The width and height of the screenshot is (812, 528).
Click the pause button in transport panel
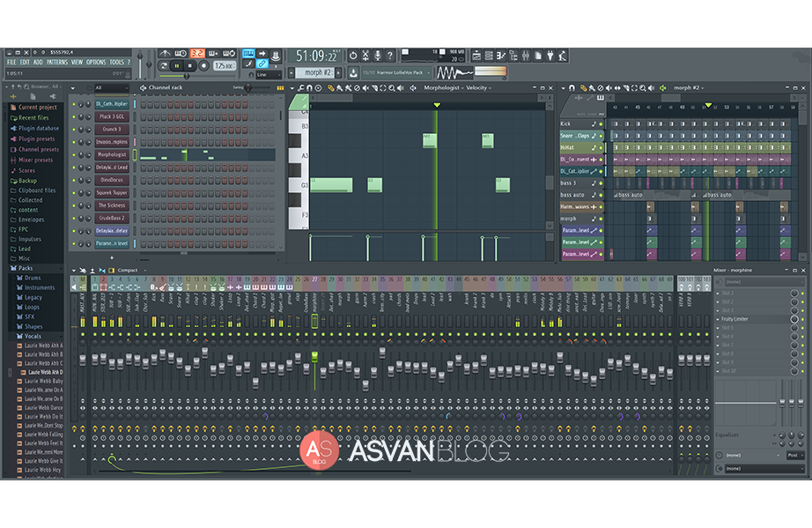pyautogui.click(x=177, y=66)
